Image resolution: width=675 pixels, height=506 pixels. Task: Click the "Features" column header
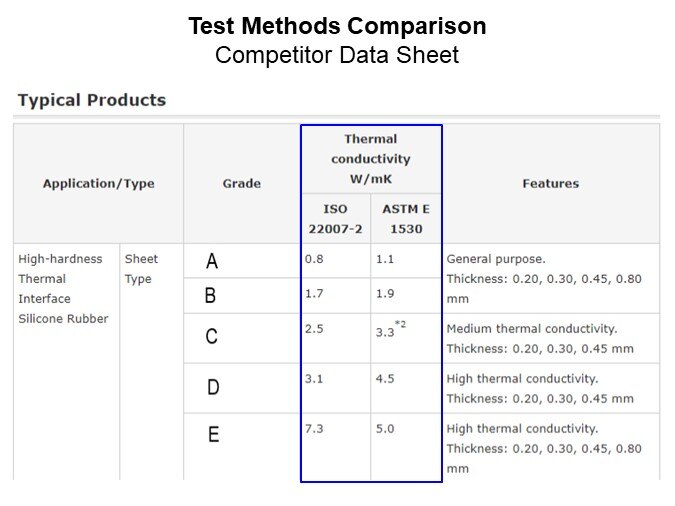point(550,184)
